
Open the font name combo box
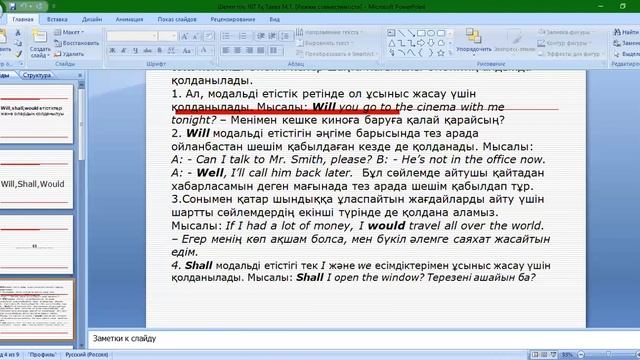[x=132, y=36]
